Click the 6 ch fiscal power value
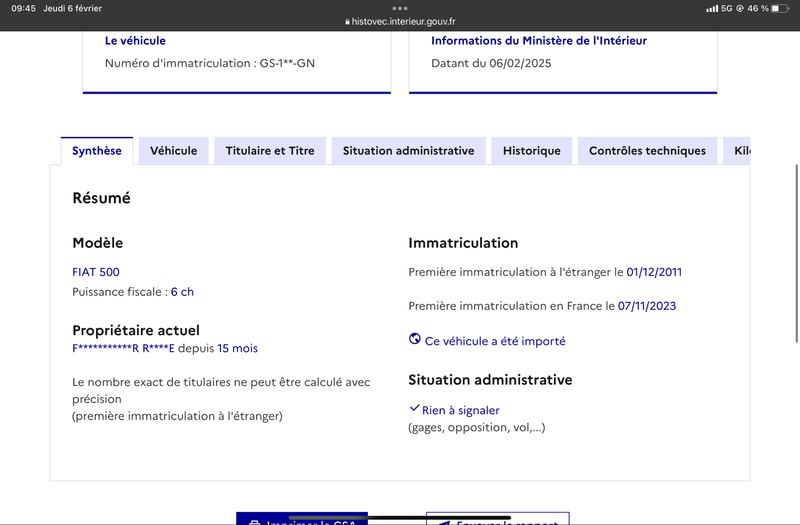 [182, 292]
